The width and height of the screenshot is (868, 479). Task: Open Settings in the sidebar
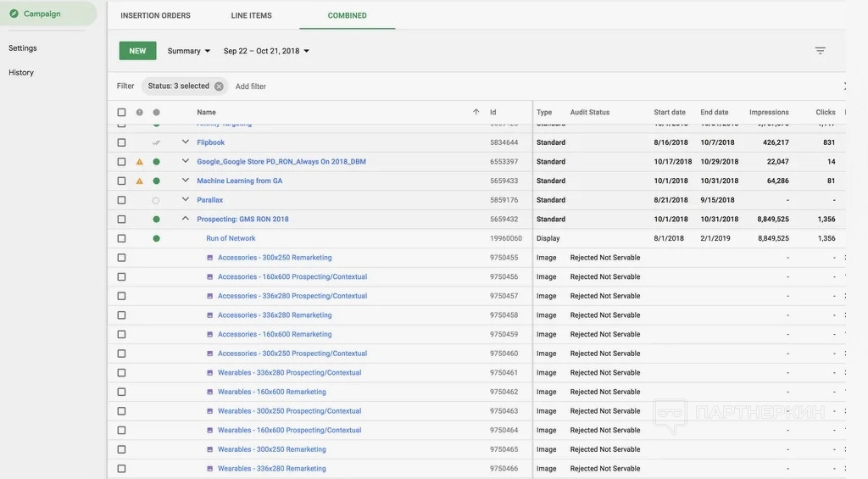(23, 48)
